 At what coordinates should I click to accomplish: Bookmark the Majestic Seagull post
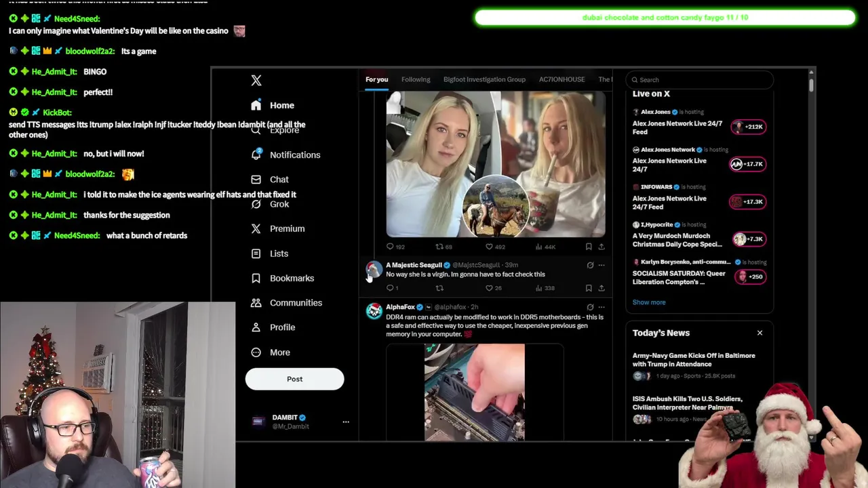[x=589, y=288]
